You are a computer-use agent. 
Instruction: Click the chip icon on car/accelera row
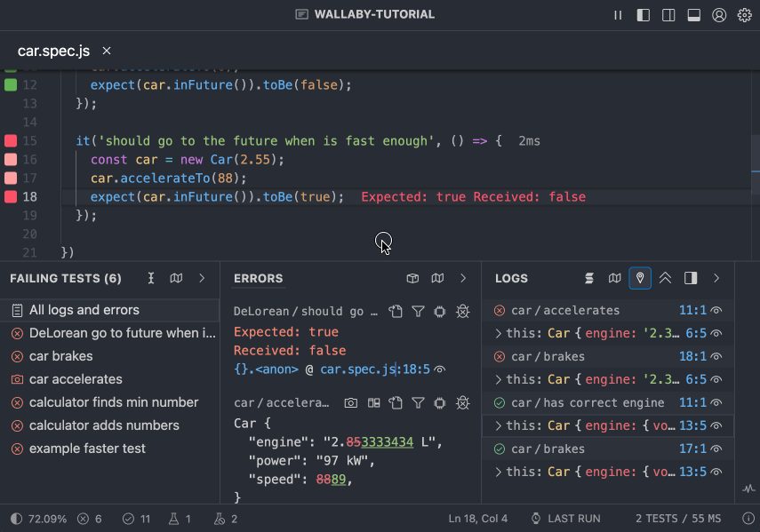(440, 402)
